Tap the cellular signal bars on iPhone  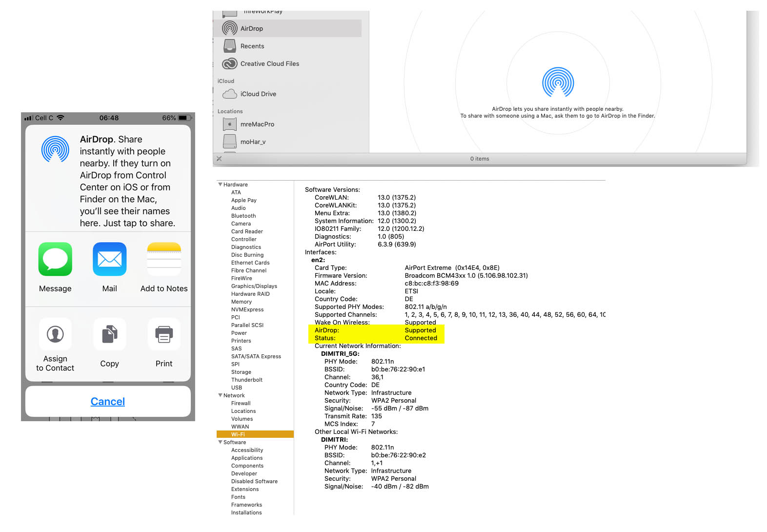tap(29, 118)
